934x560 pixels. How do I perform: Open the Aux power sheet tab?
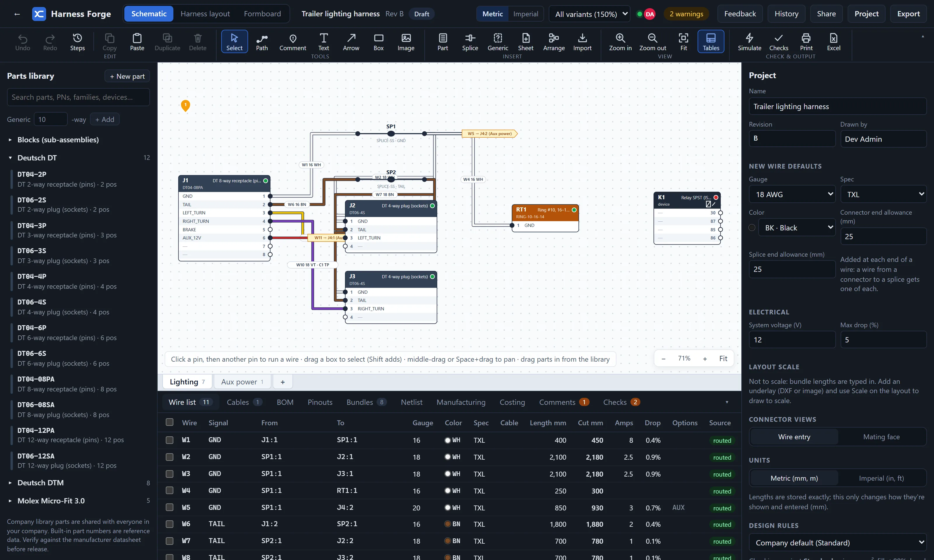pos(242,382)
